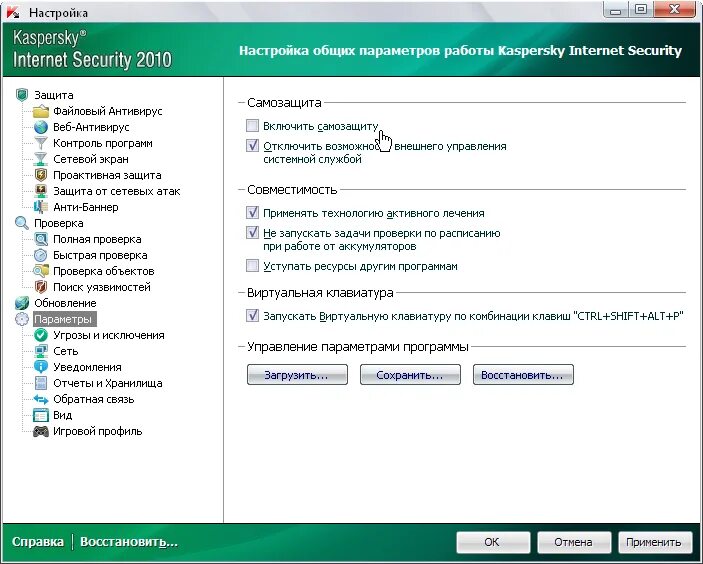Close the Настройка window
The height and width of the screenshot is (564, 703).
click(x=674, y=9)
